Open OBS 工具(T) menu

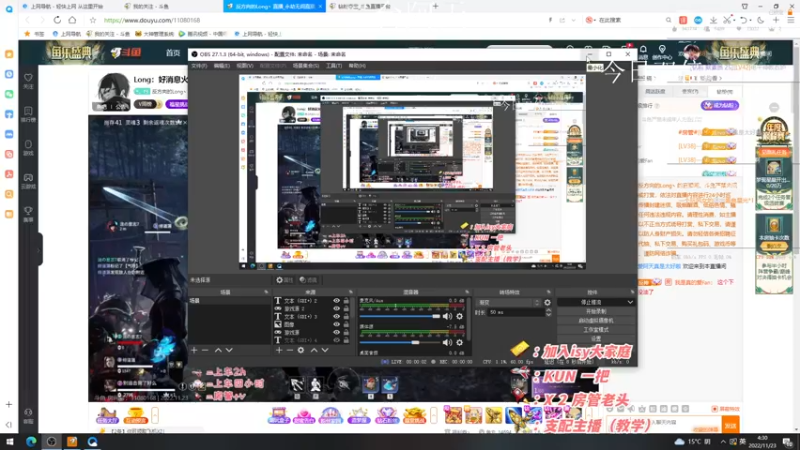[x=334, y=66]
